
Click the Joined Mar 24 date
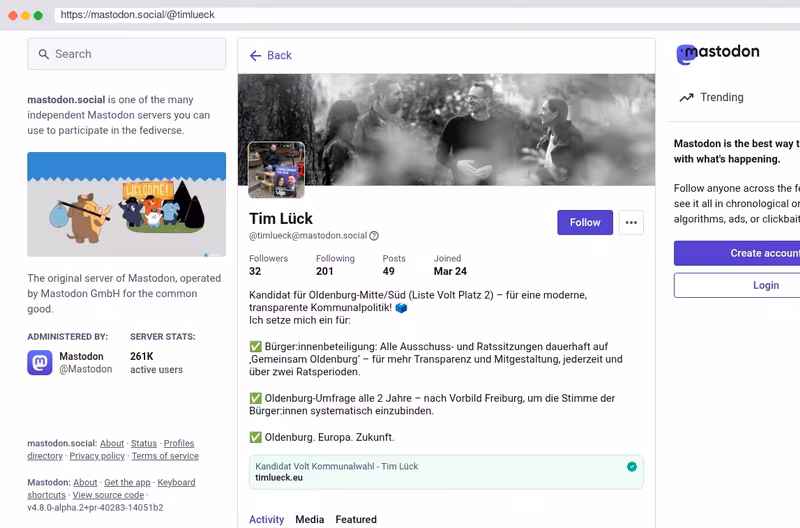[x=450, y=265]
